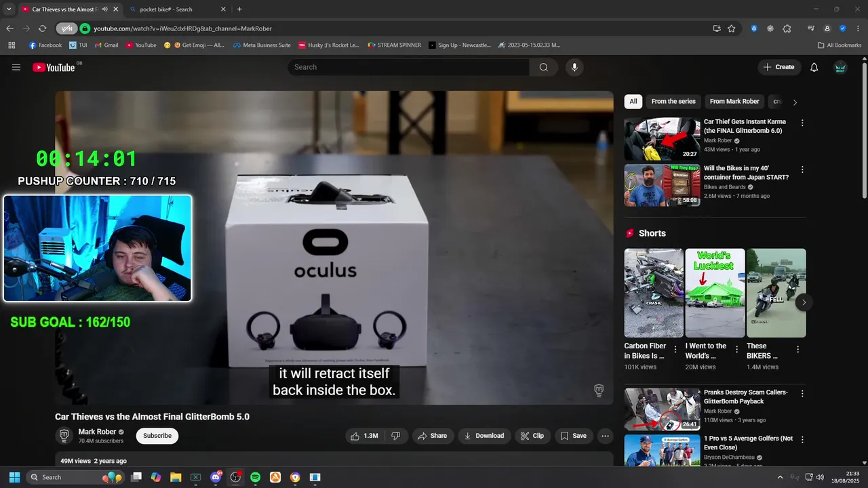
Task: Select the From the series chip
Action: click(673, 102)
